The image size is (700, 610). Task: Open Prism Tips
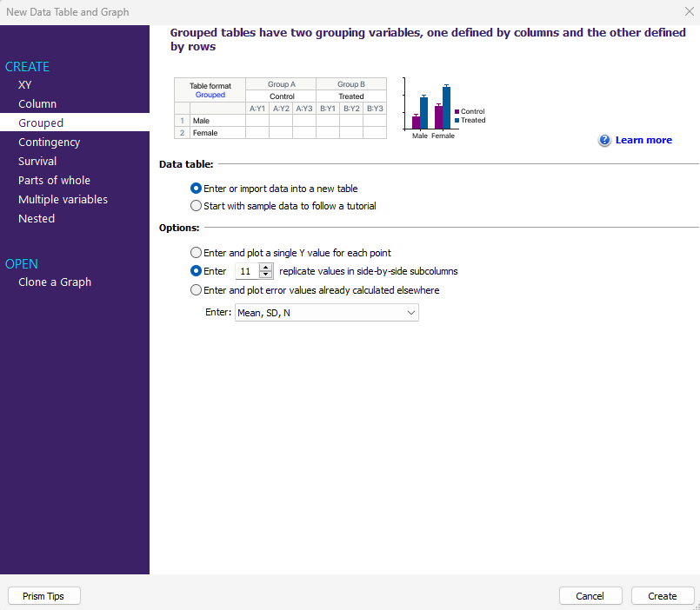(x=43, y=596)
